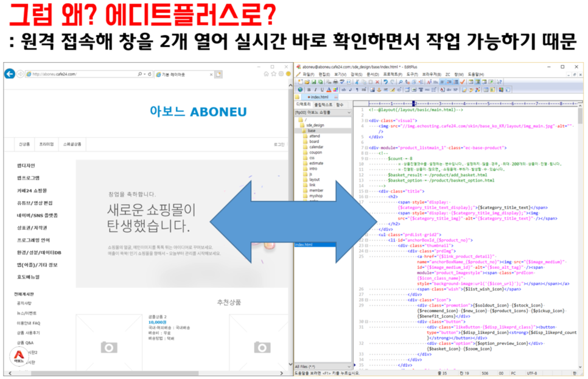588x379 pixels.
Task: Open the 카페24 쇼핑몰 category link
Action: pyautogui.click(x=32, y=190)
